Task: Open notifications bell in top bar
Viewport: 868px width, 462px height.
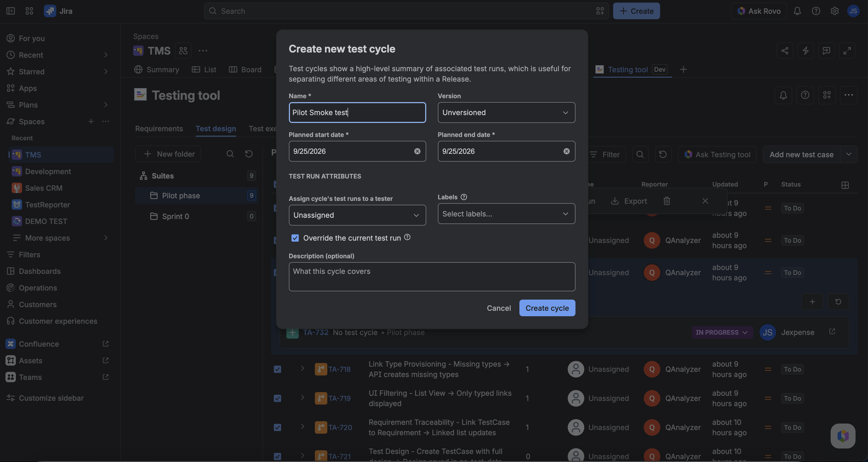Action: click(x=797, y=11)
